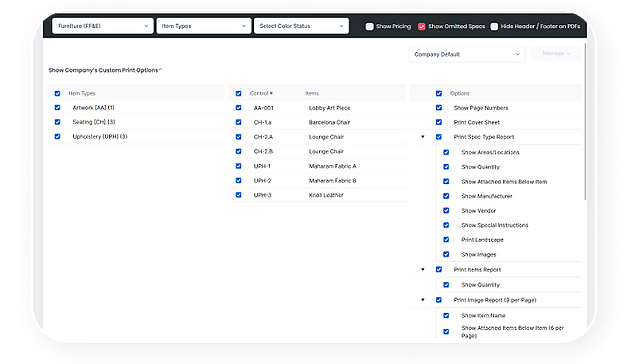The width and height of the screenshot is (639, 364).
Task: Click the Knoll Leather item name
Action: point(326,195)
